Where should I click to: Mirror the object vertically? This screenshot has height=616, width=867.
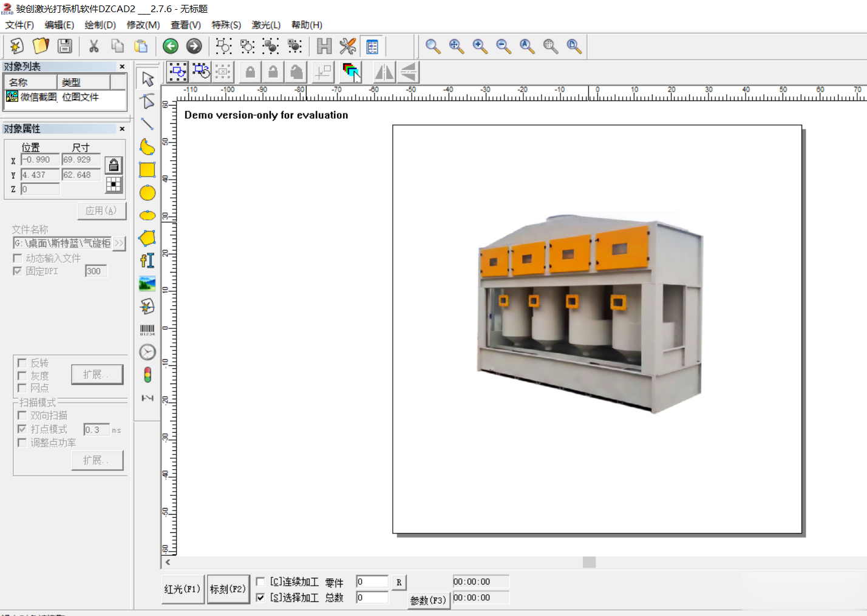[x=408, y=72]
